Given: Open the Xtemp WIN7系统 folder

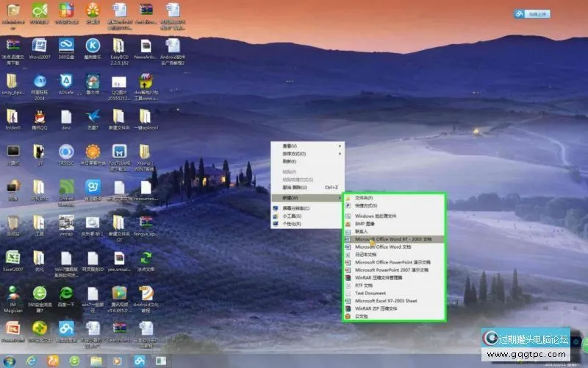Looking at the screenshot, I should [146, 158].
